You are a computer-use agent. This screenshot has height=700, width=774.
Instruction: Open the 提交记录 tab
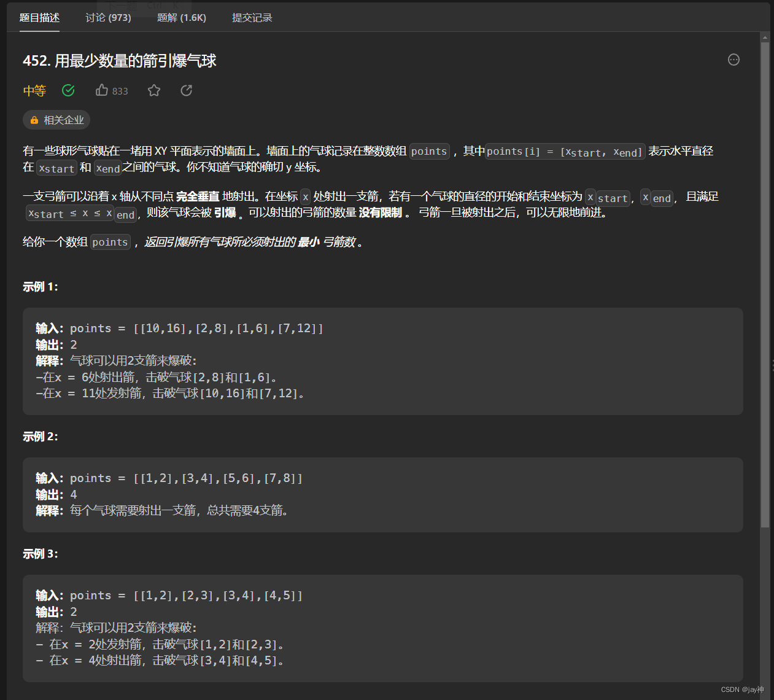coord(252,18)
